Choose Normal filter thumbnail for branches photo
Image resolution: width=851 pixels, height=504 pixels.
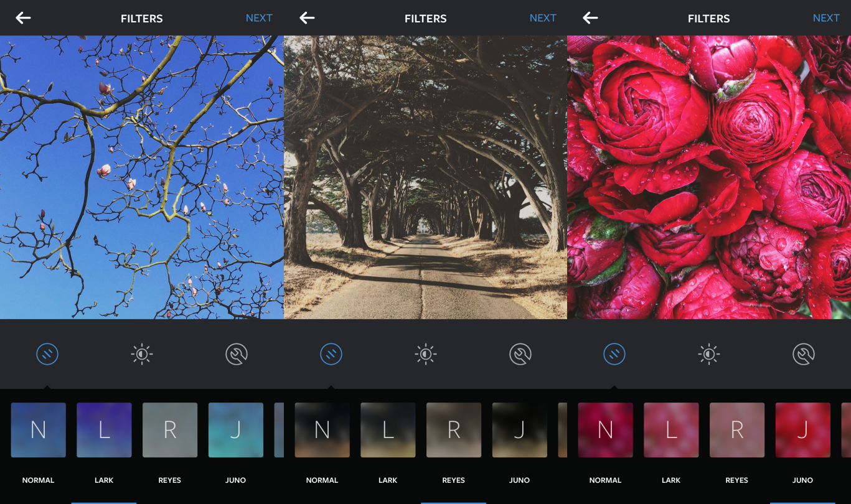[39, 430]
